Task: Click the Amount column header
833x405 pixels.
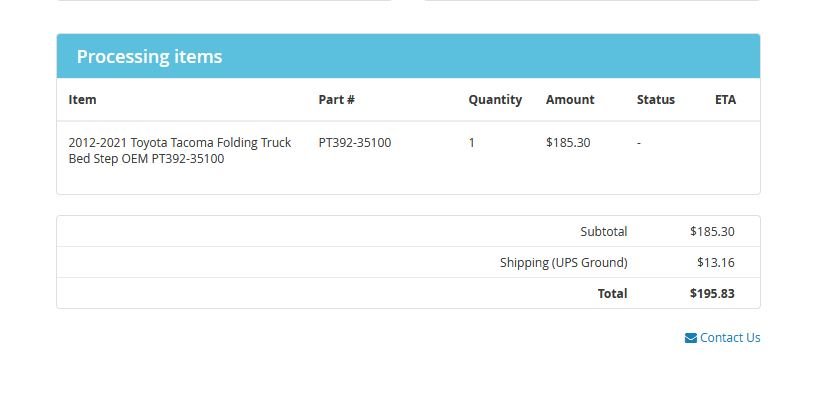Action: pyautogui.click(x=570, y=99)
